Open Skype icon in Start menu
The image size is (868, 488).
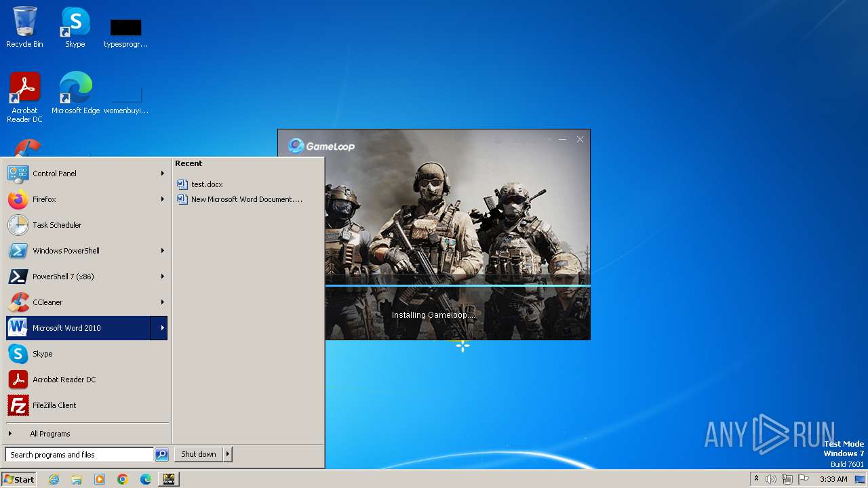click(18, 354)
